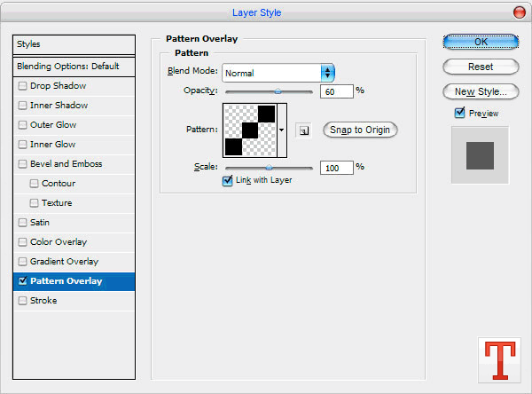Create new preset from current pattern icon

point(303,130)
